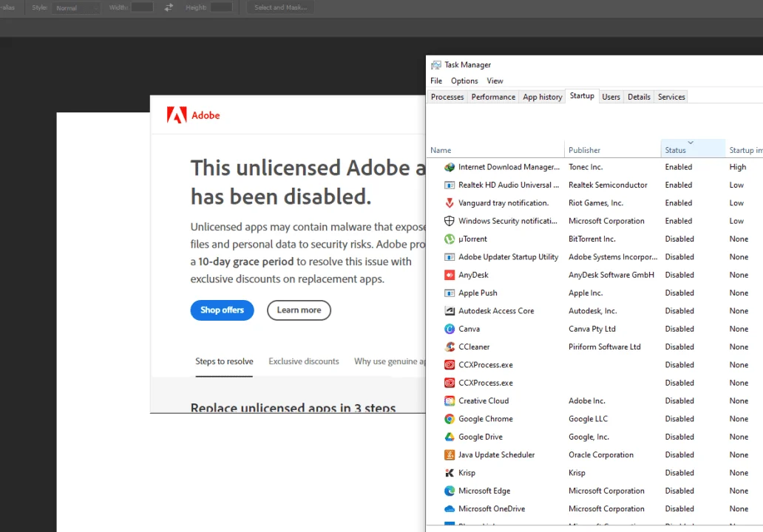Click the Creative Cloud icon

449,400
